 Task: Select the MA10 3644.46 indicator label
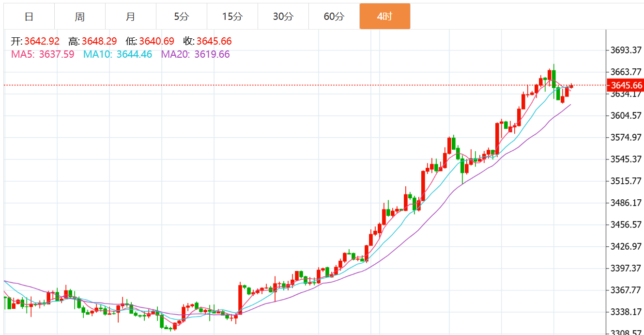118,54
